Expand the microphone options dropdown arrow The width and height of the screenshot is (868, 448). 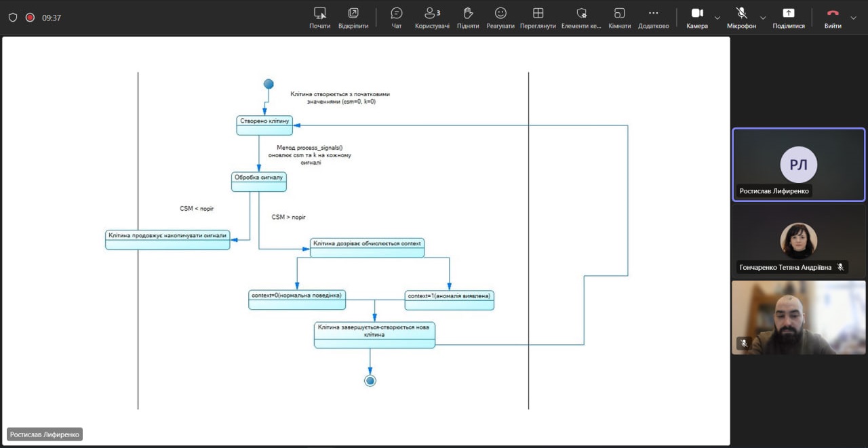[x=763, y=18]
